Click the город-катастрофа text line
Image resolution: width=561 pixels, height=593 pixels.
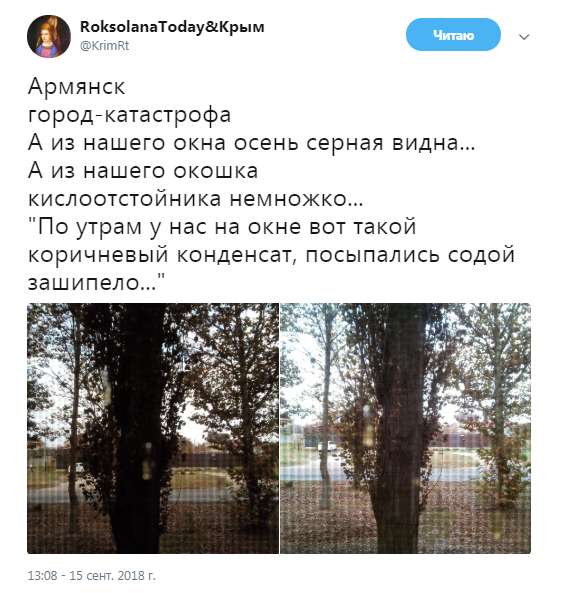point(129,115)
